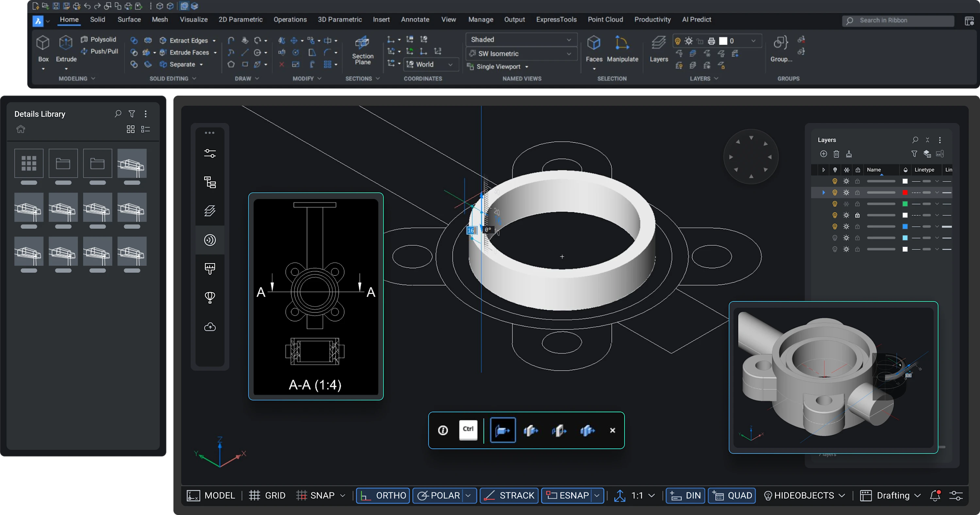The height and width of the screenshot is (515, 980).
Task: Open the SW Isometric view dropdown
Action: [x=521, y=54]
